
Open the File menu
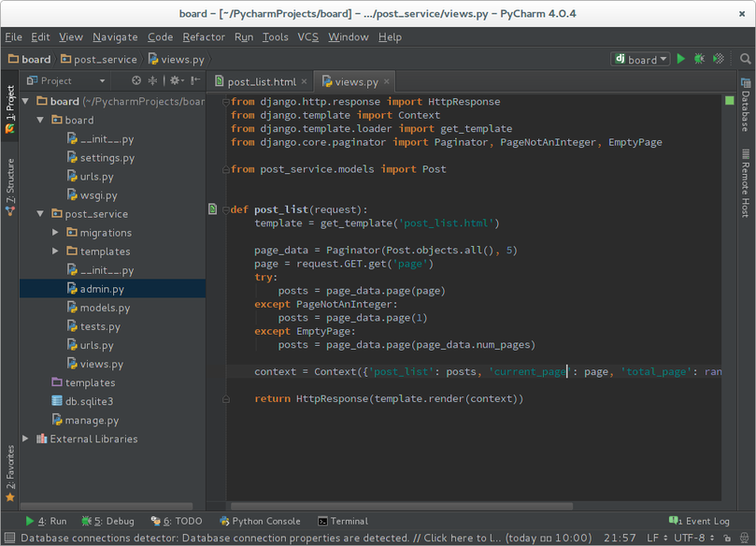pos(13,36)
